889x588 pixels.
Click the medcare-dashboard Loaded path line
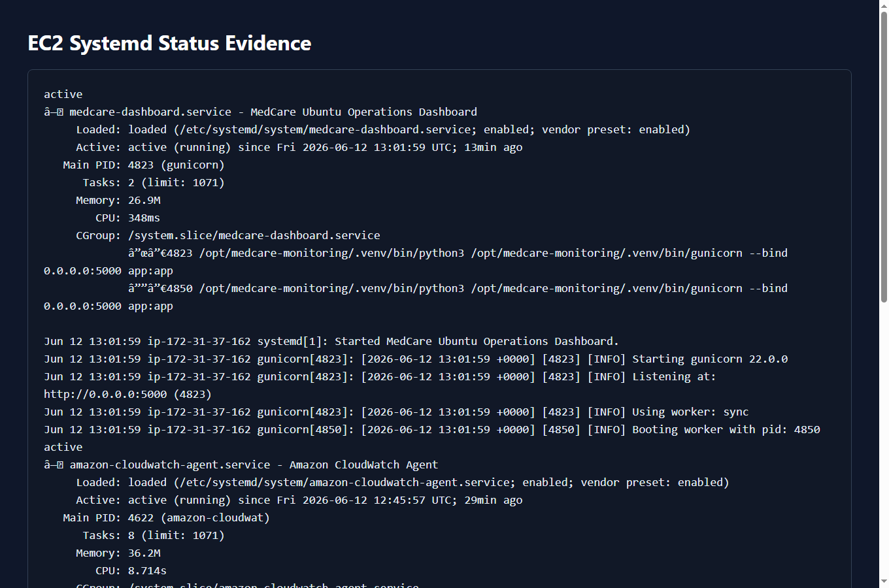pyautogui.click(x=383, y=129)
